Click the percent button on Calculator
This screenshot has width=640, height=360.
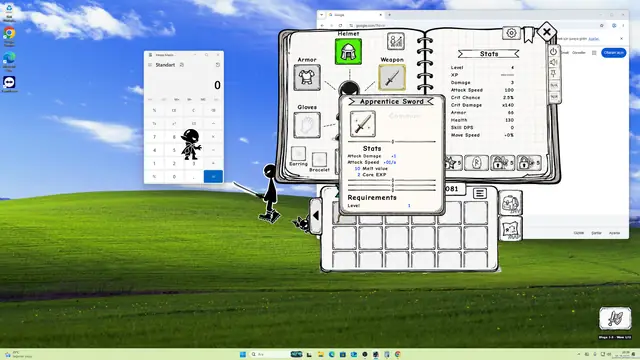coord(154,110)
